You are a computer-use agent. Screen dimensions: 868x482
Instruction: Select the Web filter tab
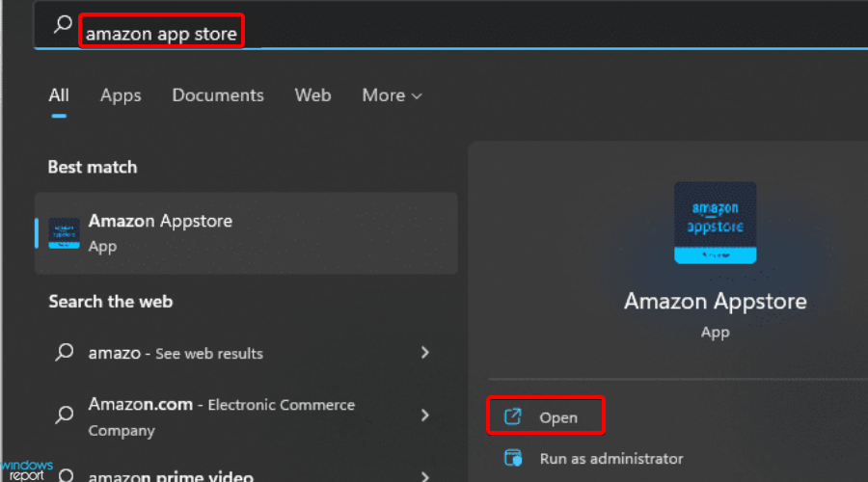[312, 95]
